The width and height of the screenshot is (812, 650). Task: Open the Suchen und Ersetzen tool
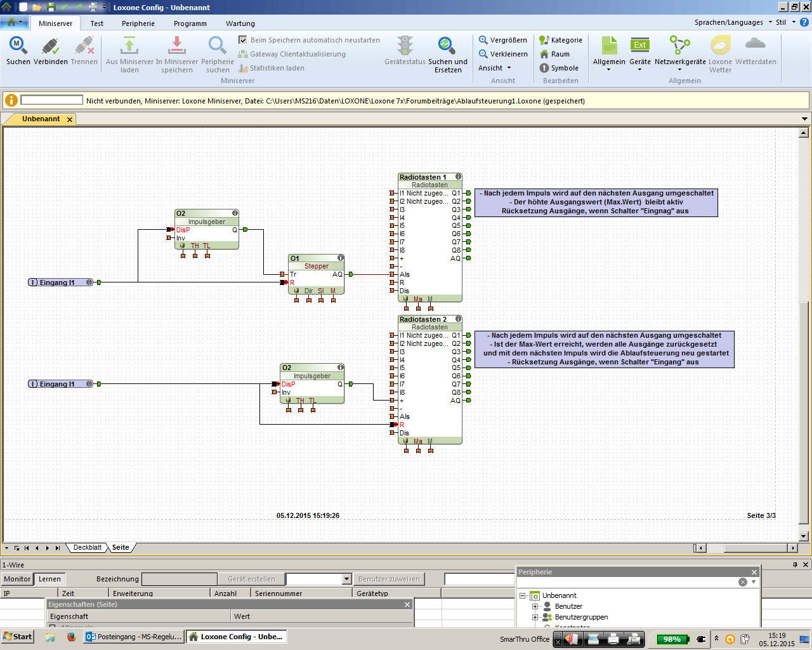point(447,46)
